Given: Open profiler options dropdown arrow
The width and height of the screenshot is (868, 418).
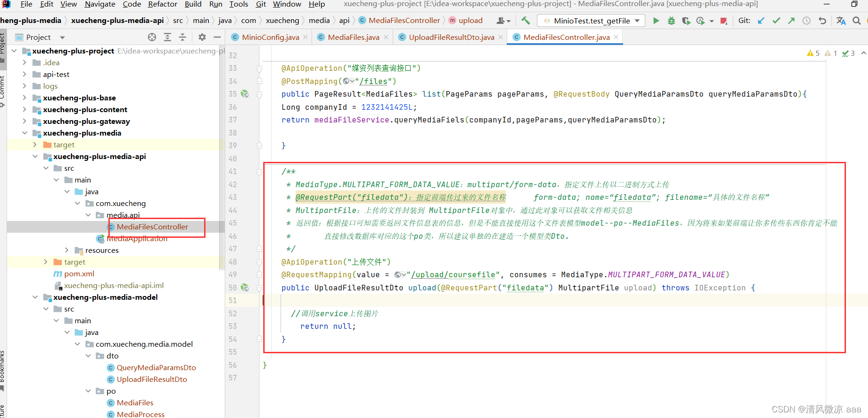Looking at the screenshot, I should (x=712, y=21).
